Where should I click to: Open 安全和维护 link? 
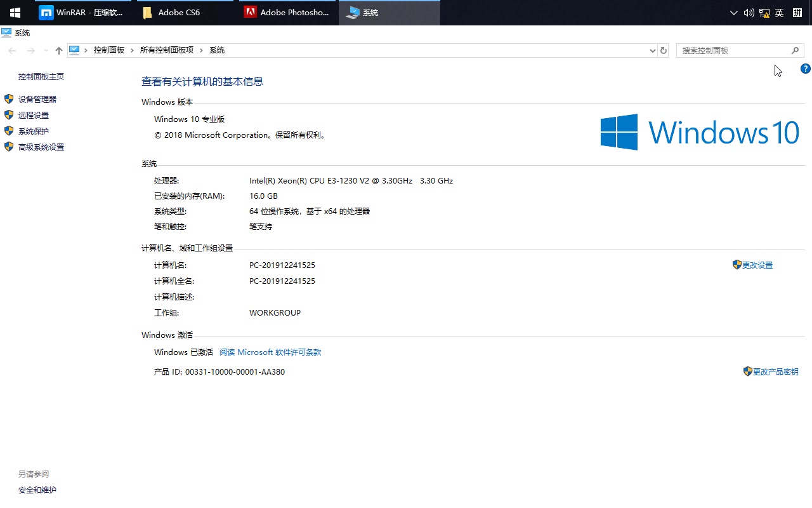tap(37, 490)
